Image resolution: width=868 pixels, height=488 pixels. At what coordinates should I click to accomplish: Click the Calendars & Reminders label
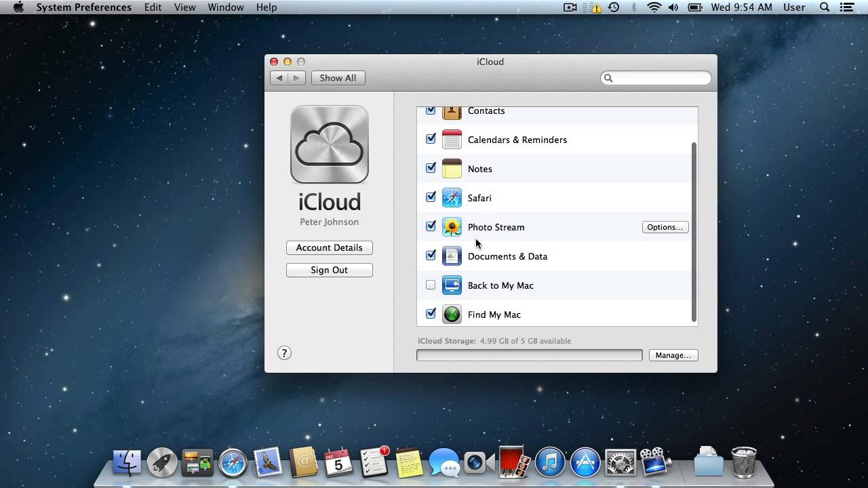click(x=517, y=140)
